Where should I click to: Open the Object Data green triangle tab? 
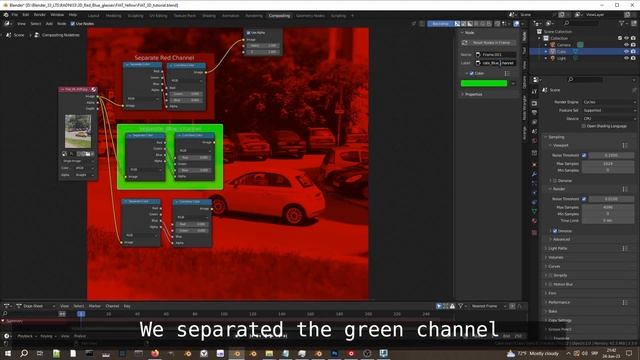(x=534, y=211)
